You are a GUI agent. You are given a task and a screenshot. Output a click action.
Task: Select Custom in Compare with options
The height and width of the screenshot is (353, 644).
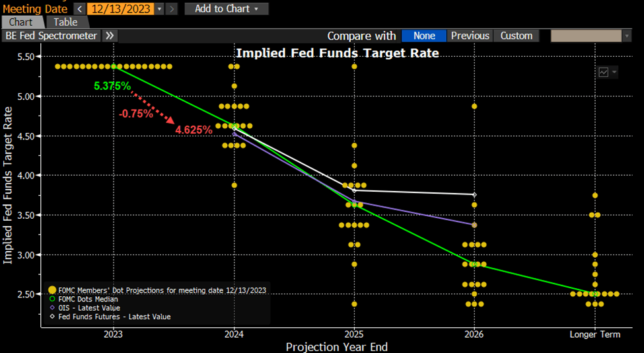[516, 36]
